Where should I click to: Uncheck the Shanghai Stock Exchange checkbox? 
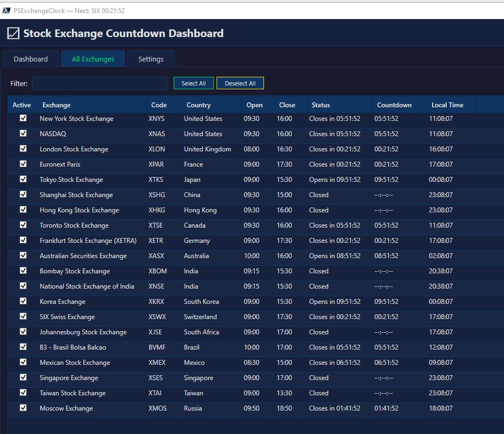(23, 194)
